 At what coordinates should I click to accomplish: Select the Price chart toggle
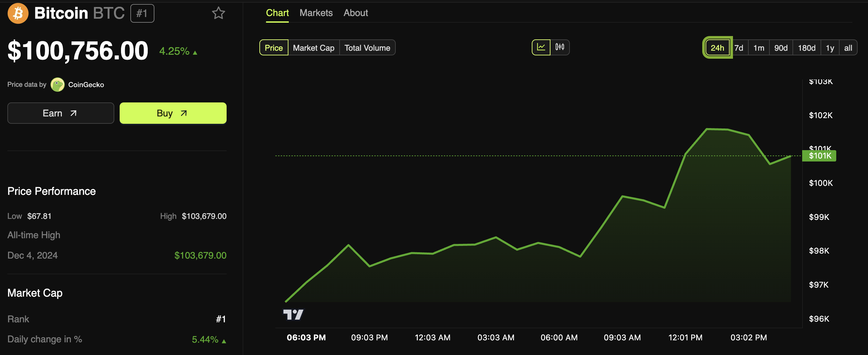click(x=274, y=48)
